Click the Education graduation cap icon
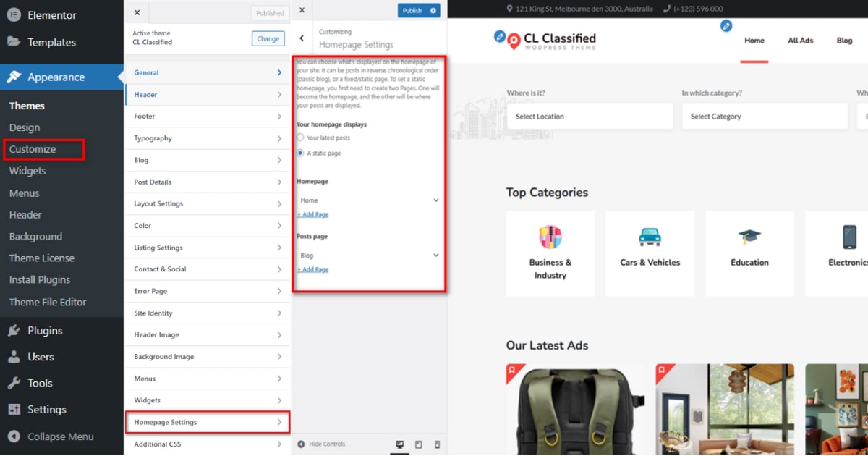This screenshot has height=456, width=868. 749,237
